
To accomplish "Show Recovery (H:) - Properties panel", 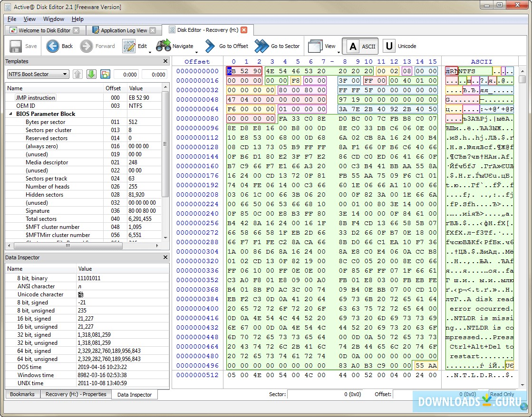I will (76, 394).
